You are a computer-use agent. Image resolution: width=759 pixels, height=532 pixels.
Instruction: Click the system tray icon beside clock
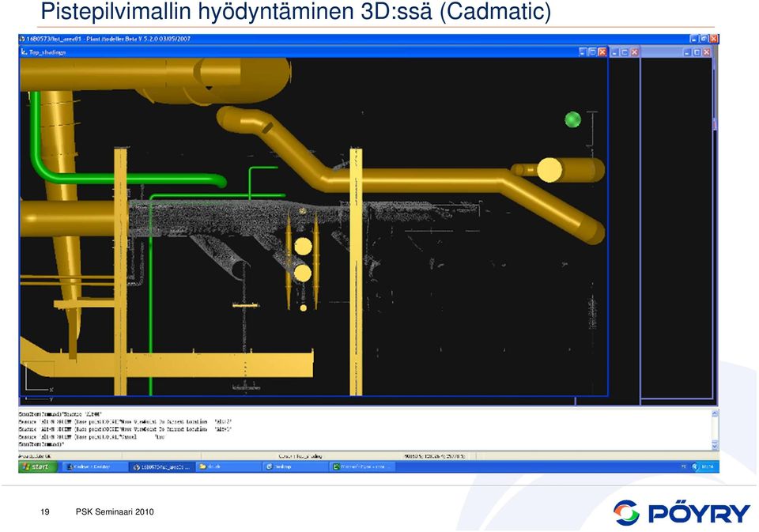(695, 466)
